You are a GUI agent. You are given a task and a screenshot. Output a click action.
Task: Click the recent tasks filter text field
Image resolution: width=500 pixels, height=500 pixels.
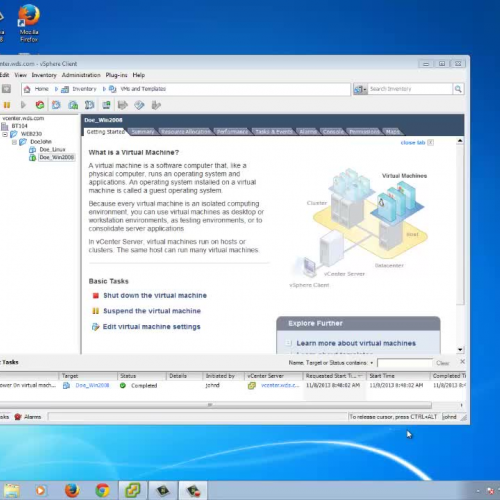click(405, 363)
